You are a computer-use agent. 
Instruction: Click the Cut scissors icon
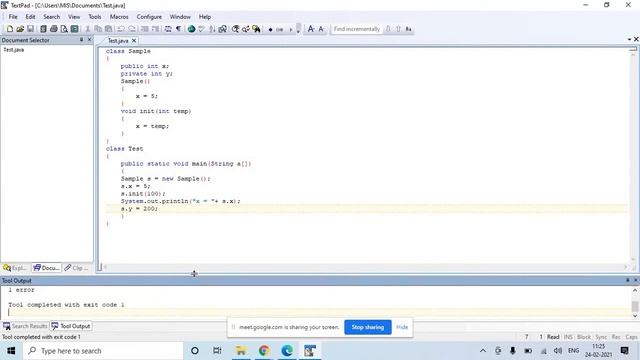[x=87, y=29]
